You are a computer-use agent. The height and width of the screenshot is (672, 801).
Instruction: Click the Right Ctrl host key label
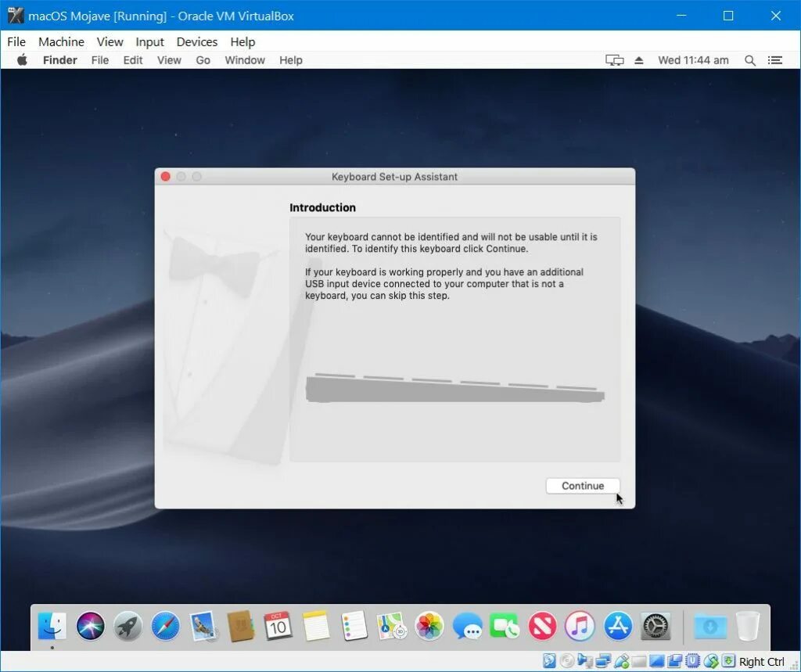pos(761,661)
